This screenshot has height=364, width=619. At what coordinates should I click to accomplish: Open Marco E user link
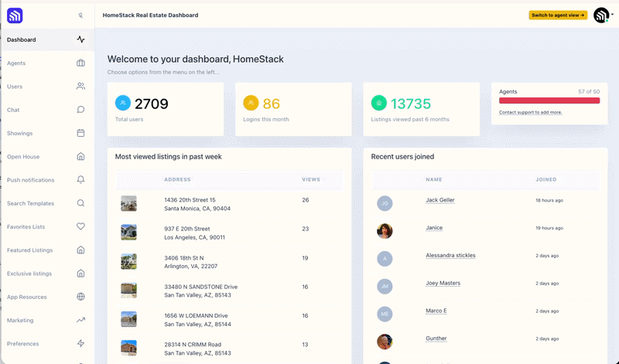(436, 311)
